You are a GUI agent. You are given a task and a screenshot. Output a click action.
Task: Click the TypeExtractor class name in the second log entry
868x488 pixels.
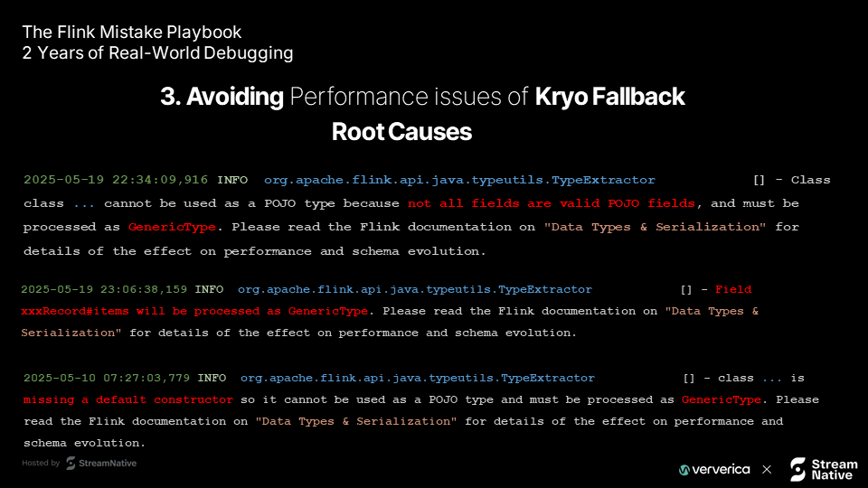(x=415, y=289)
